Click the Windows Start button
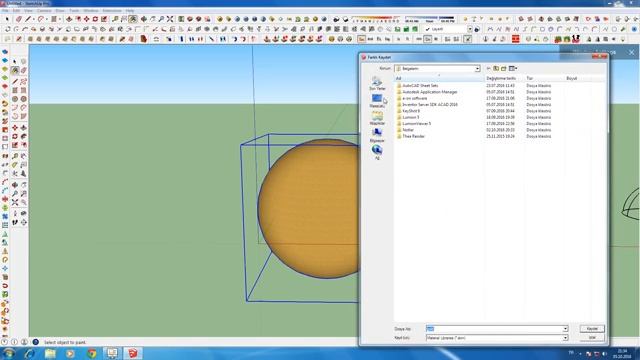 click(9, 353)
